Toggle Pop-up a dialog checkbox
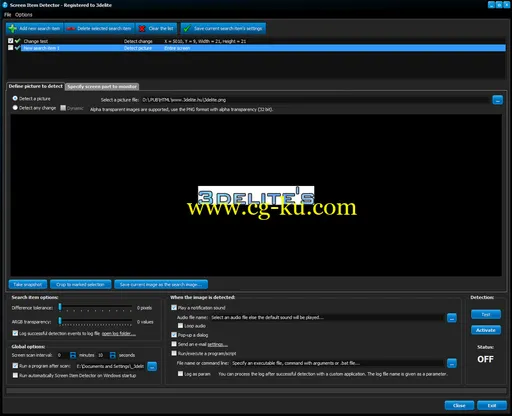Viewport: 512px width, 416px height. pyautogui.click(x=174, y=335)
